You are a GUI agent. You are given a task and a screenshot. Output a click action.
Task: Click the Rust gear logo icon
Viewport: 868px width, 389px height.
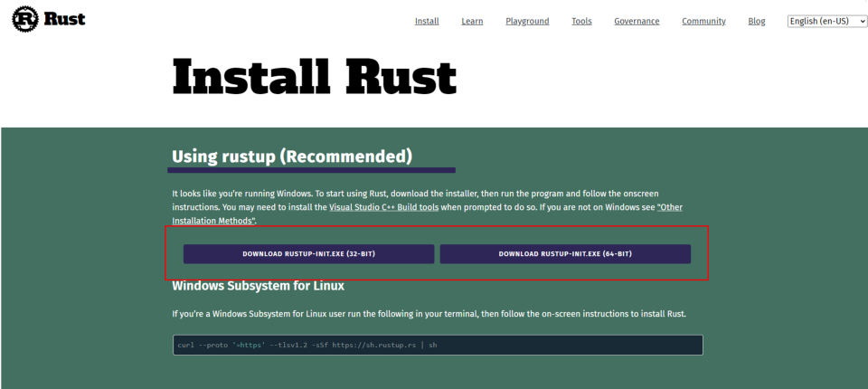[25, 19]
